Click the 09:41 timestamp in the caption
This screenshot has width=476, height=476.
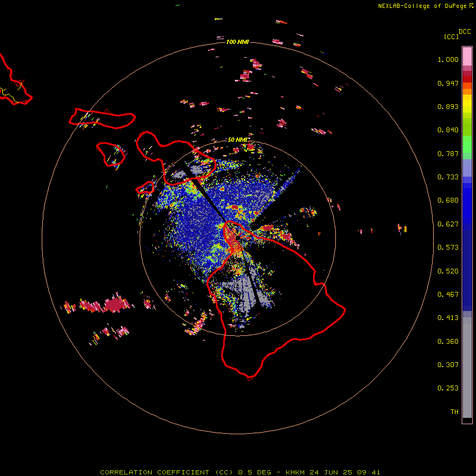coord(368,472)
